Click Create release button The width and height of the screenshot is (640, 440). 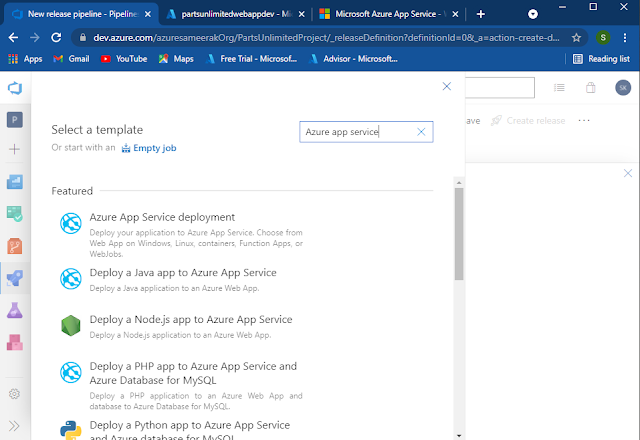pyautogui.click(x=528, y=120)
